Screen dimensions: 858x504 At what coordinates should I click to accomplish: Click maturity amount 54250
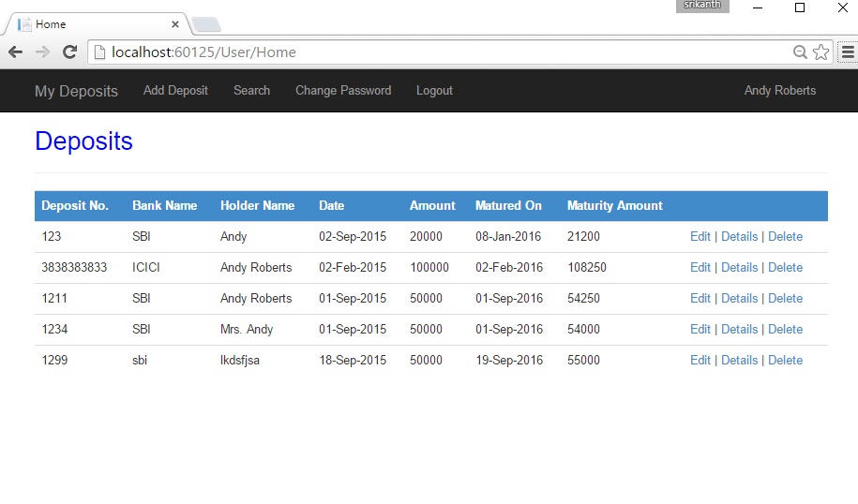click(583, 298)
